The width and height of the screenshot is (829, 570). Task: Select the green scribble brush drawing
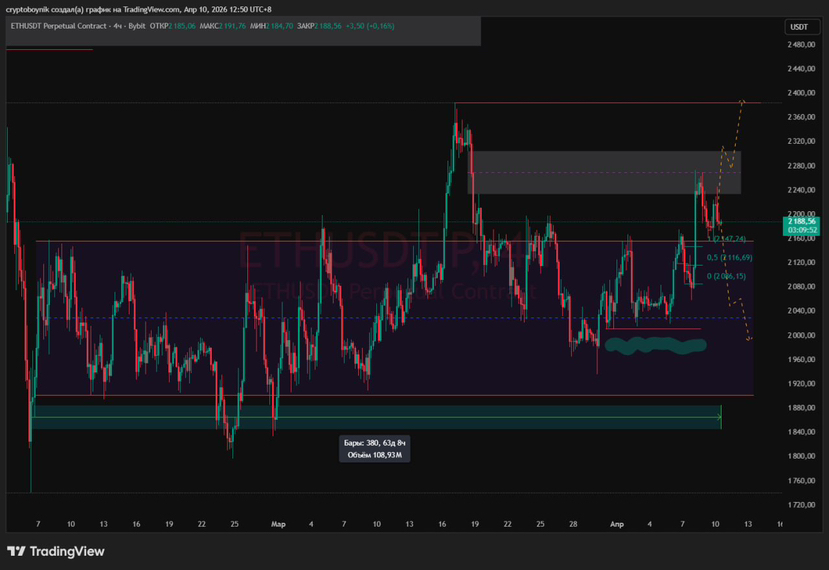click(656, 346)
